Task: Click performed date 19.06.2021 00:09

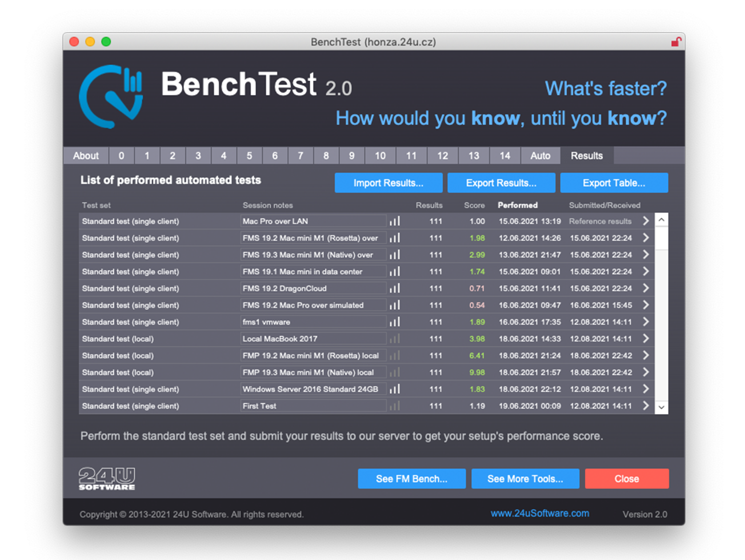Action: tap(529, 406)
